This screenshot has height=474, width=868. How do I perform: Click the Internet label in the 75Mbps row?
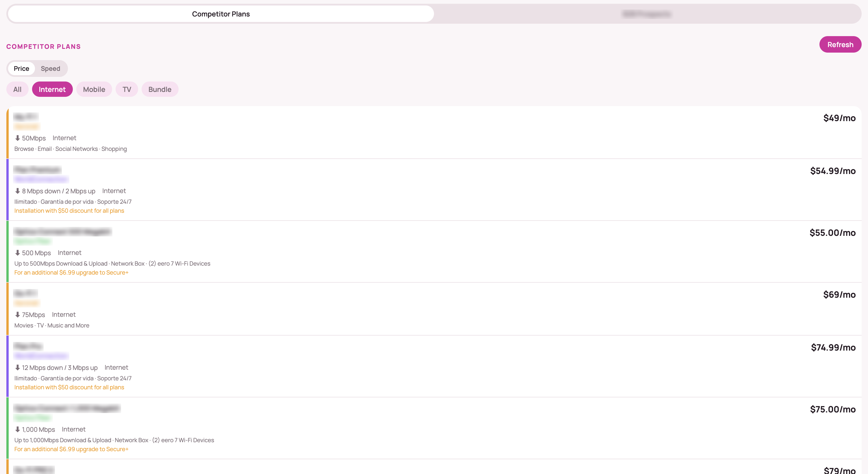tap(64, 314)
